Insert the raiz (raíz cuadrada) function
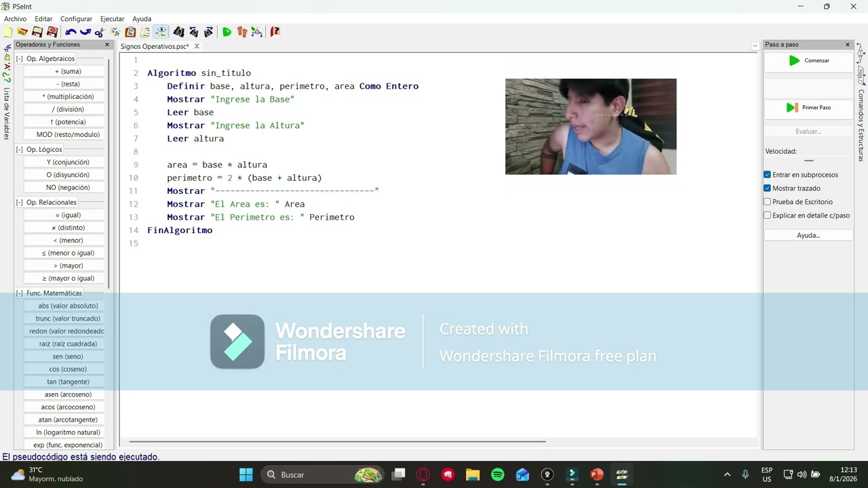 point(65,344)
